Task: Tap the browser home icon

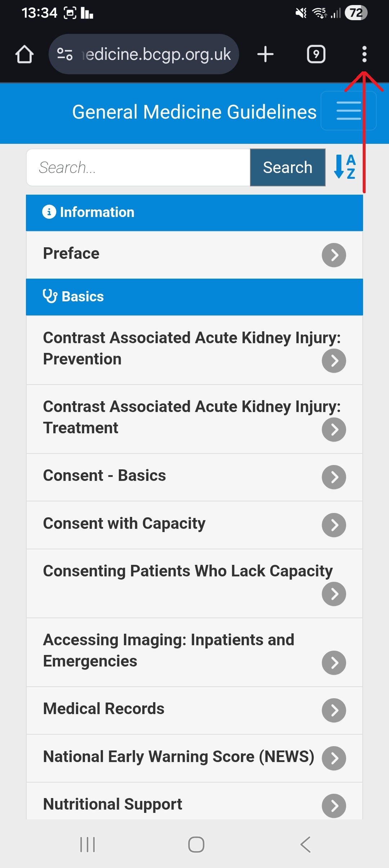Action: pos(24,54)
